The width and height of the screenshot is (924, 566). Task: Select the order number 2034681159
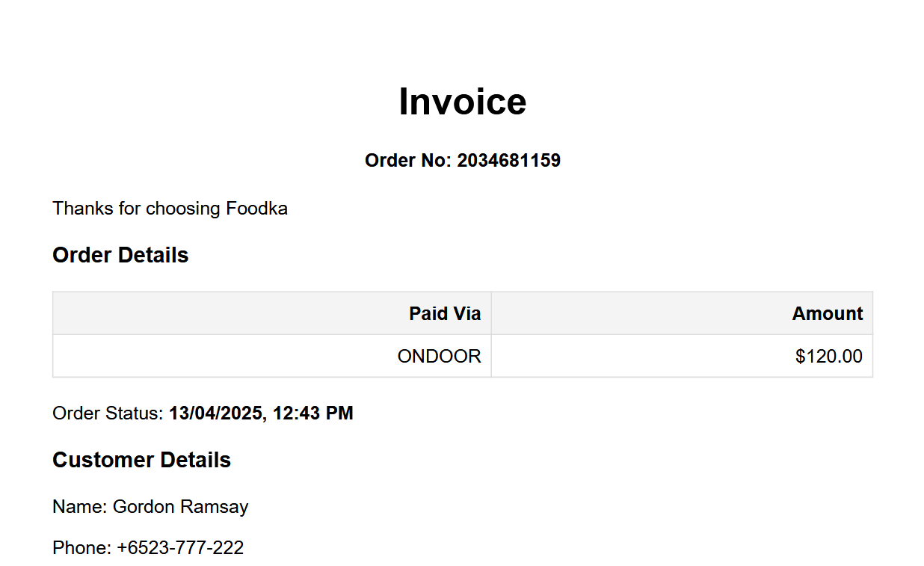(508, 161)
